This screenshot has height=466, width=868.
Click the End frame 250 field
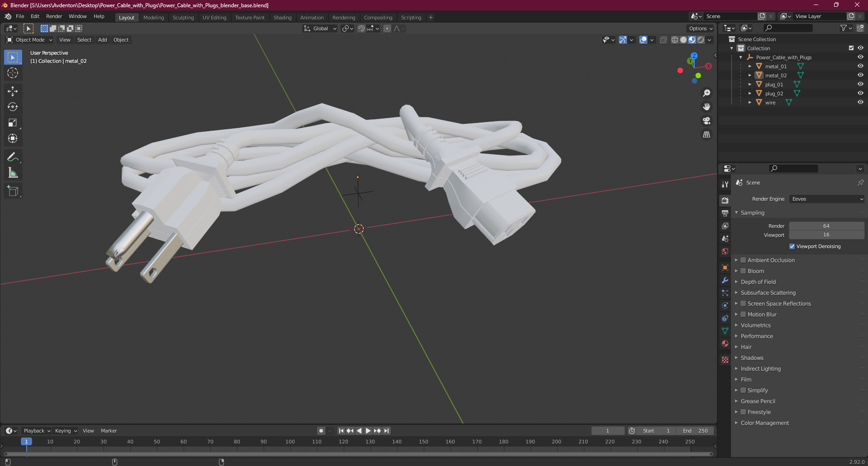click(695, 431)
